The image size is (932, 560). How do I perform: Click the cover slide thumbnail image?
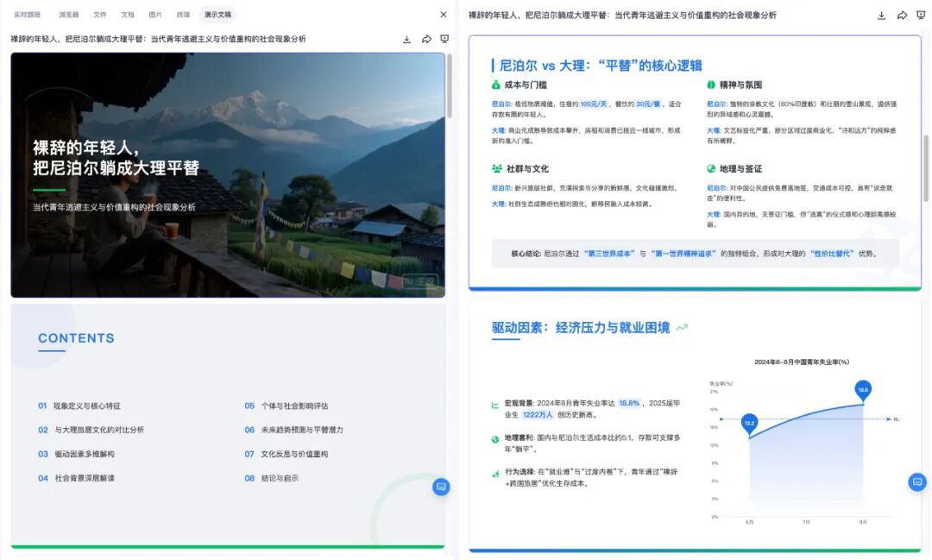(x=228, y=173)
